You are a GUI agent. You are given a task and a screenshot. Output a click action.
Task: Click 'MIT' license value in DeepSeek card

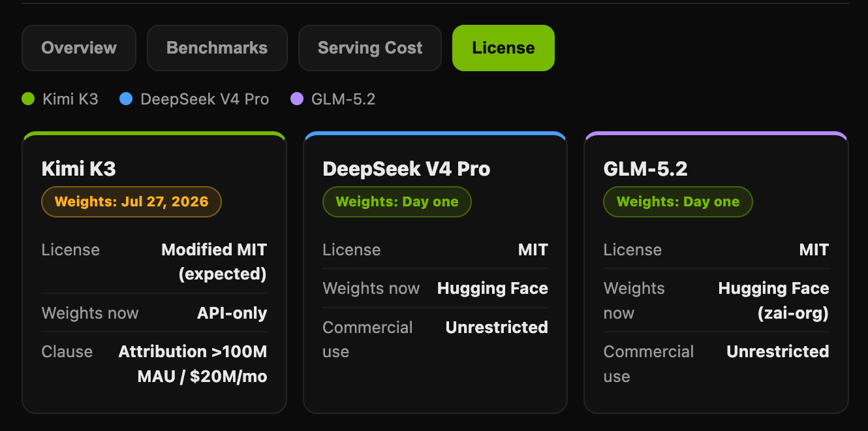(x=533, y=250)
